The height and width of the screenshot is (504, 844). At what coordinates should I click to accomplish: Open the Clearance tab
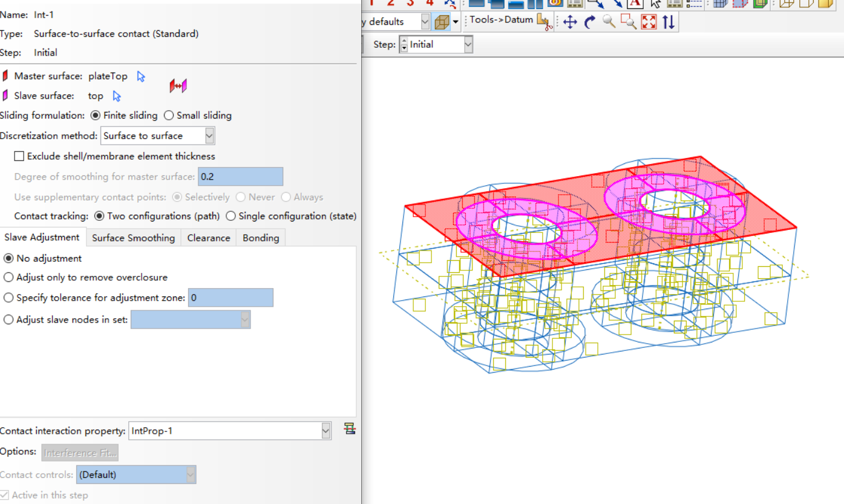208,238
